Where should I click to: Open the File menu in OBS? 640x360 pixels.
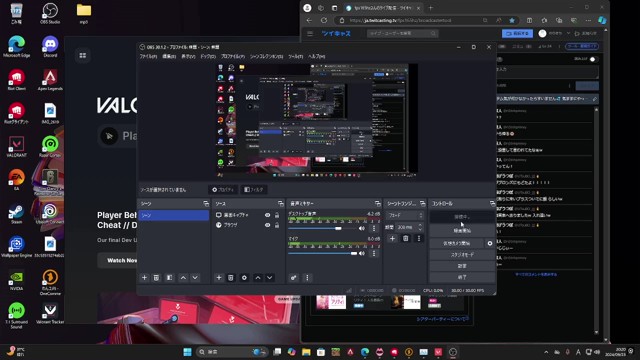point(148,56)
